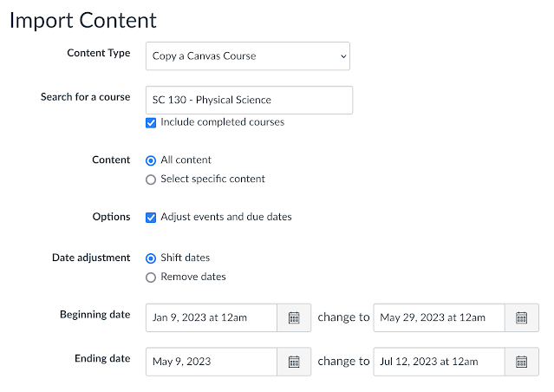The width and height of the screenshot is (554, 392).
Task: Open calendar picker for new ending date
Action: (521, 361)
